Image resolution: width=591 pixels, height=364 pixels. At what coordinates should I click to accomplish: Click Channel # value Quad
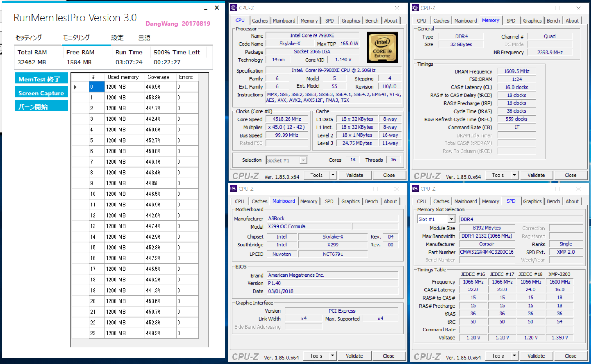[550, 36]
